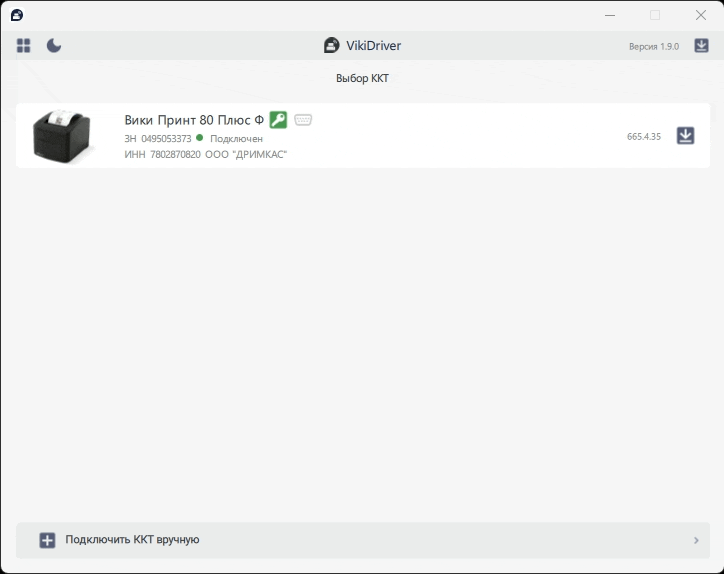Expand the chevron on Подключить ККТ вручную row
The height and width of the screenshot is (574, 724).
point(696,540)
